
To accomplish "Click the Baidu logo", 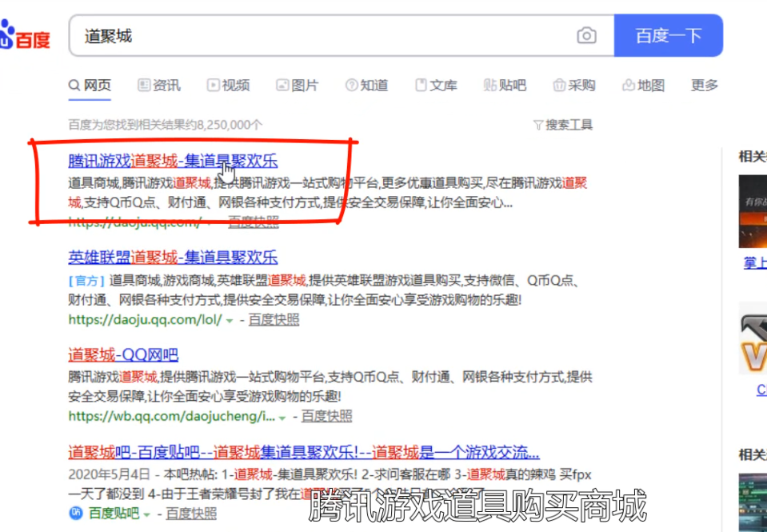I will coord(25,35).
